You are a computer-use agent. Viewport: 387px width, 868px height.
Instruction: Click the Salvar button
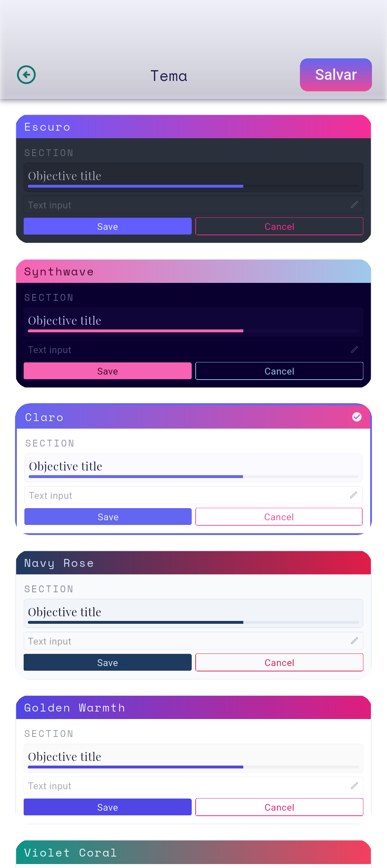click(336, 75)
